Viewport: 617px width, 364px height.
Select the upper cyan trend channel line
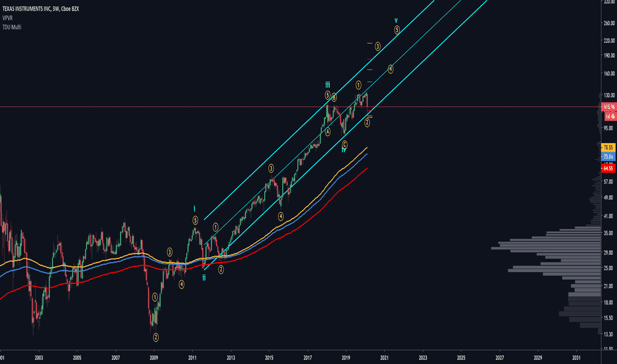click(x=318, y=110)
